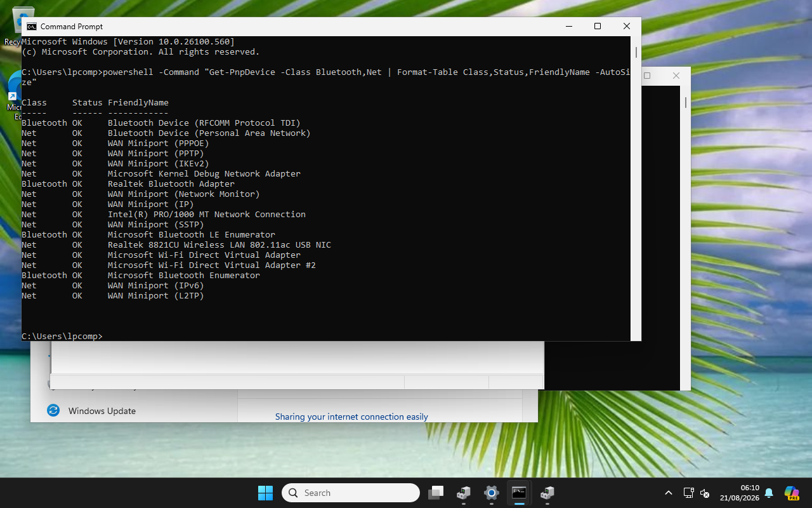
Task: Click 'Microsoft Bluetooth Enumerator' entry
Action: click(x=184, y=275)
